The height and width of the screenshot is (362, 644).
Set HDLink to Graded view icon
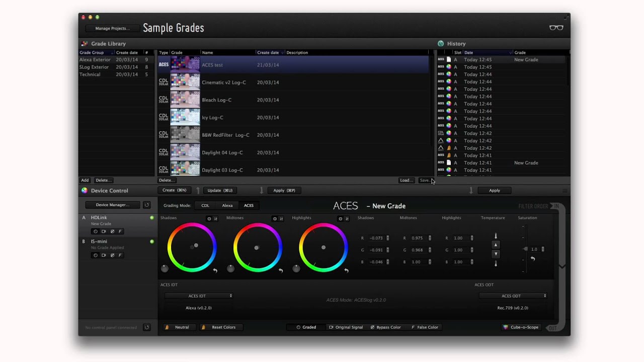tap(95, 231)
